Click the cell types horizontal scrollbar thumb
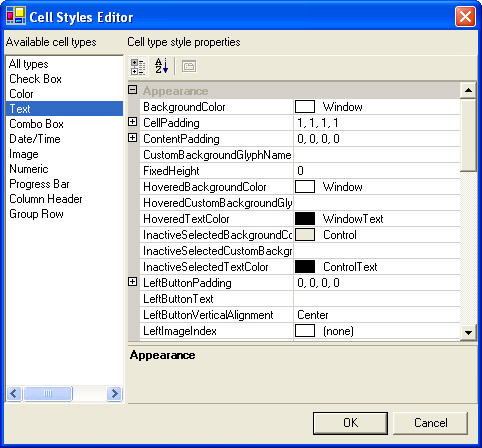The height and width of the screenshot is (448, 482). [x=48, y=394]
